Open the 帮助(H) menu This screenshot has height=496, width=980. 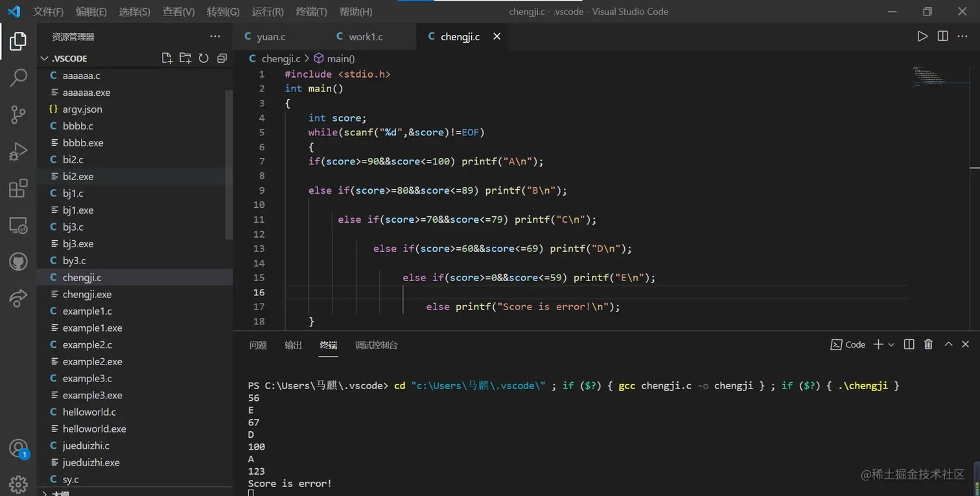356,12
